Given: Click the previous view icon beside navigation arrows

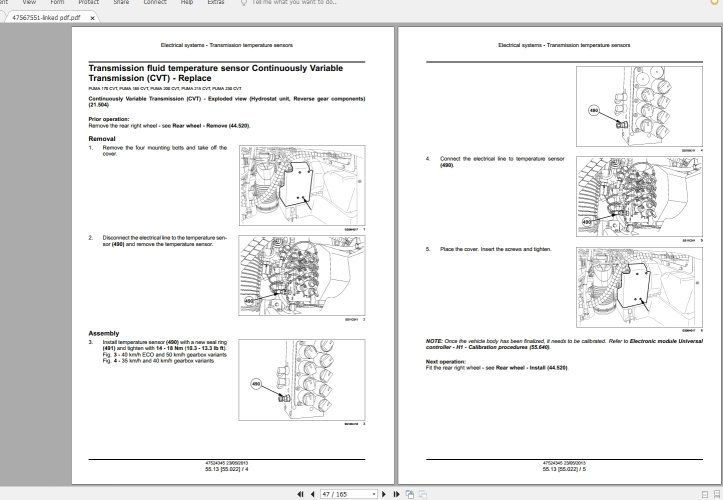Looking at the screenshot, I should 409,494.
